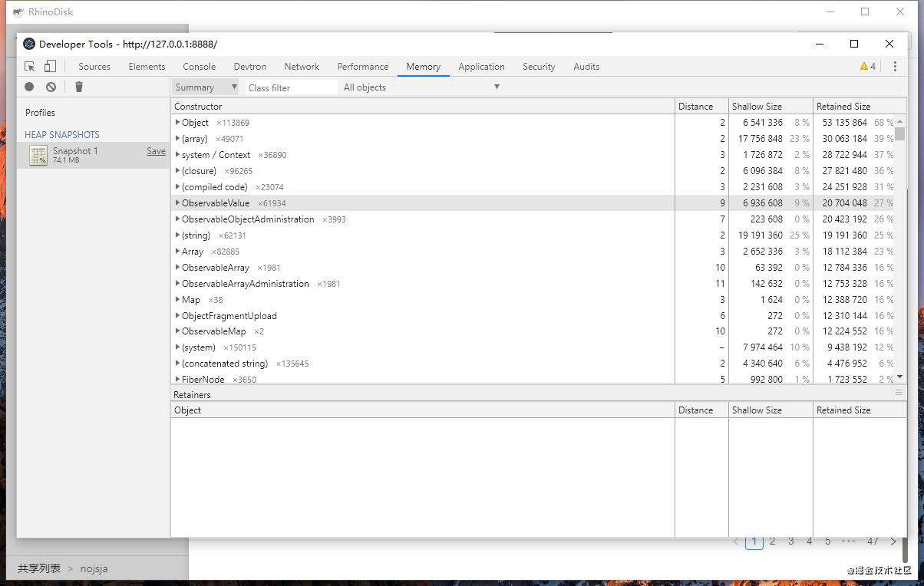
Task: Click the Developer Tools window title icon
Action: 29,44
